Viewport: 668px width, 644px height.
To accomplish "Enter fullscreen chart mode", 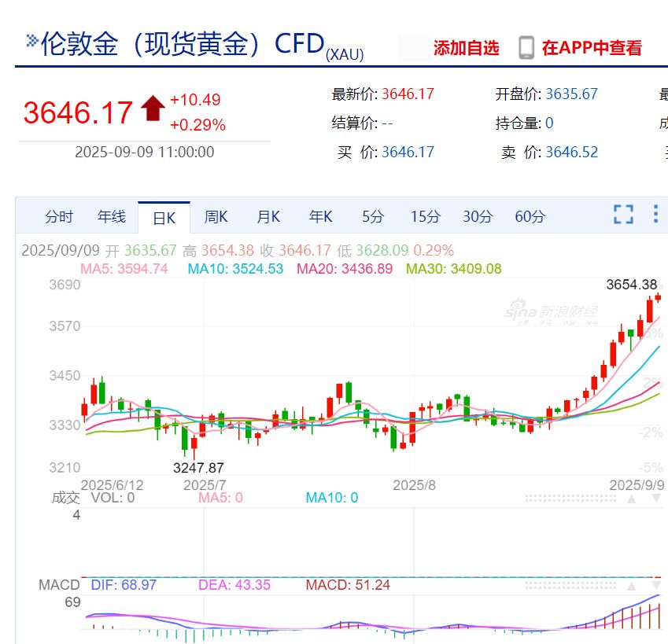I will pyautogui.click(x=623, y=215).
